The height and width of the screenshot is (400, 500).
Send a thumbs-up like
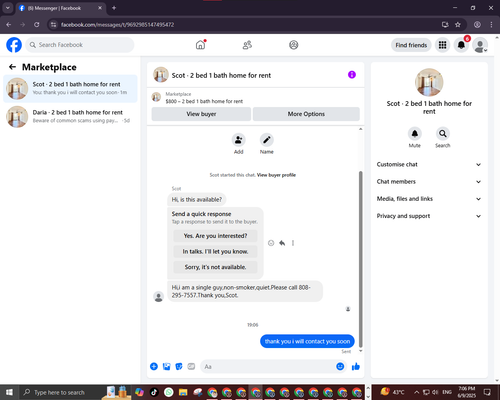coord(356,367)
